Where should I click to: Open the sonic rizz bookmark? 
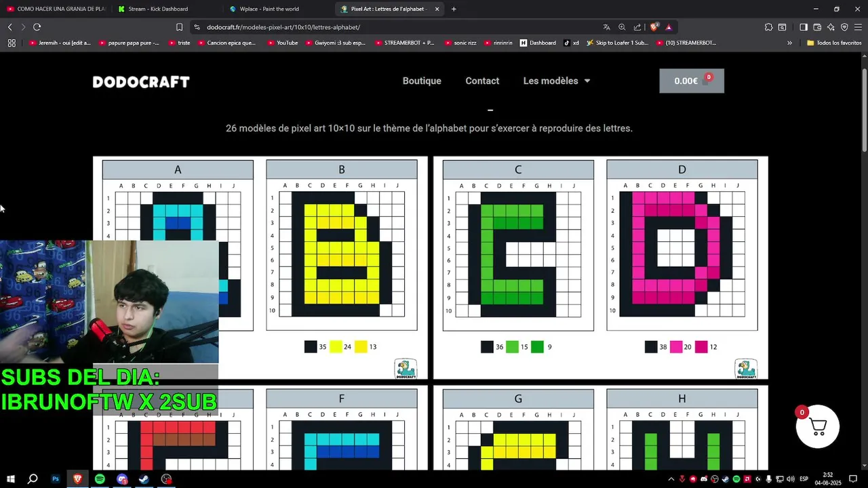click(460, 43)
